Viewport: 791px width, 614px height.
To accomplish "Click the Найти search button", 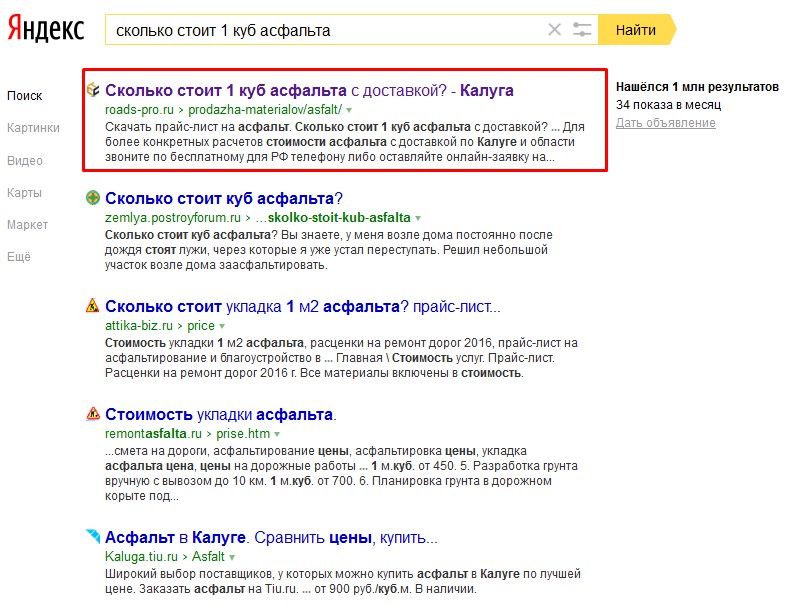I will click(x=637, y=30).
